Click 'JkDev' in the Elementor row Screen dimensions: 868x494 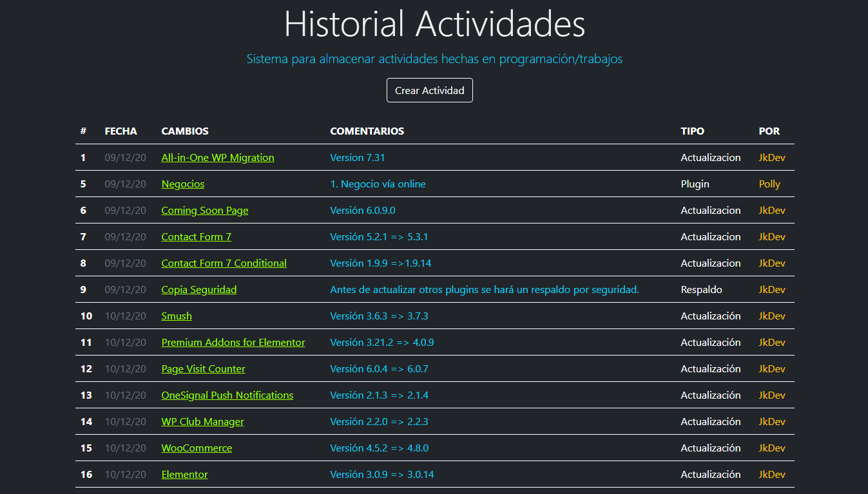[772, 475]
